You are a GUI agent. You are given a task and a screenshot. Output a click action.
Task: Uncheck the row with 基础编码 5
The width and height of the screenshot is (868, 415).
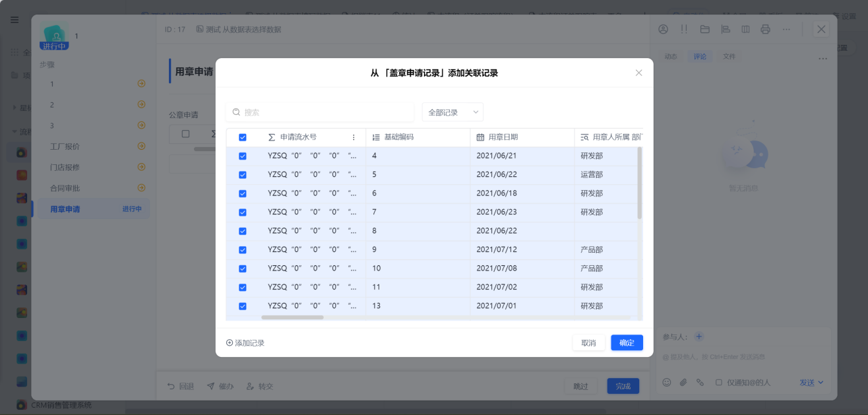(x=243, y=175)
